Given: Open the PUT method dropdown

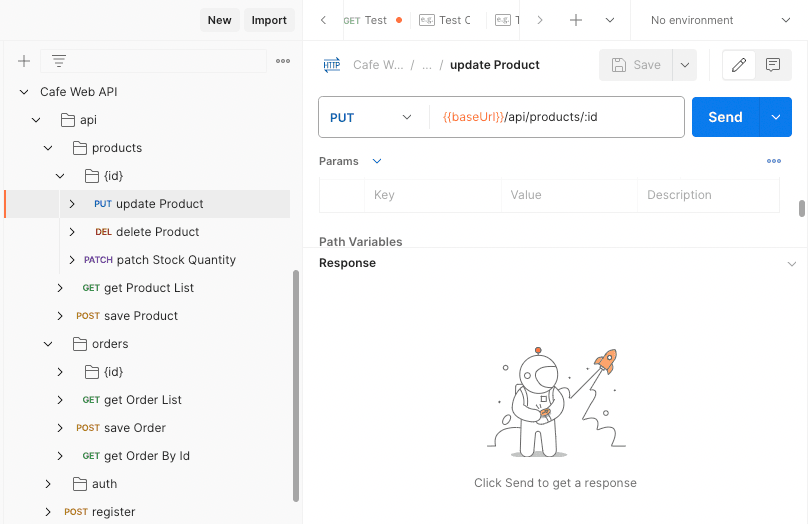Looking at the screenshot, I should (372, 117).
